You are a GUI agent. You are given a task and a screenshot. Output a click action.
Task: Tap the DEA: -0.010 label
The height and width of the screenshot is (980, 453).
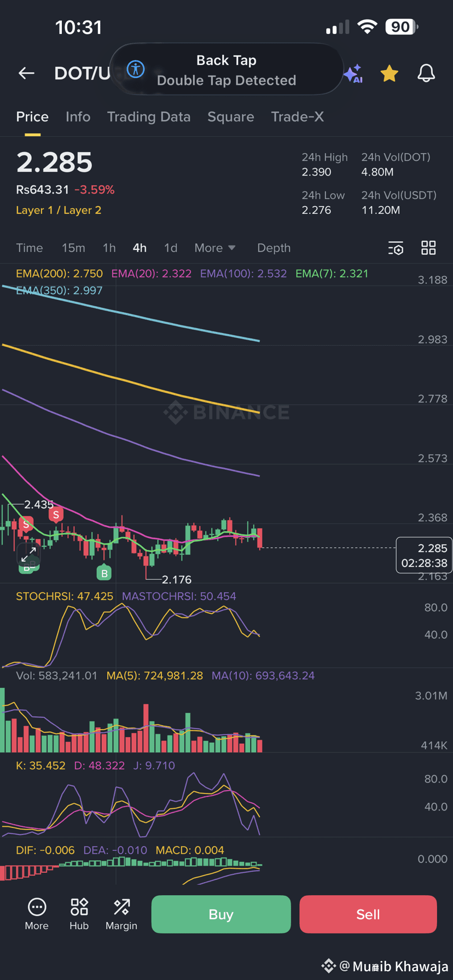(x=115, y=850)
